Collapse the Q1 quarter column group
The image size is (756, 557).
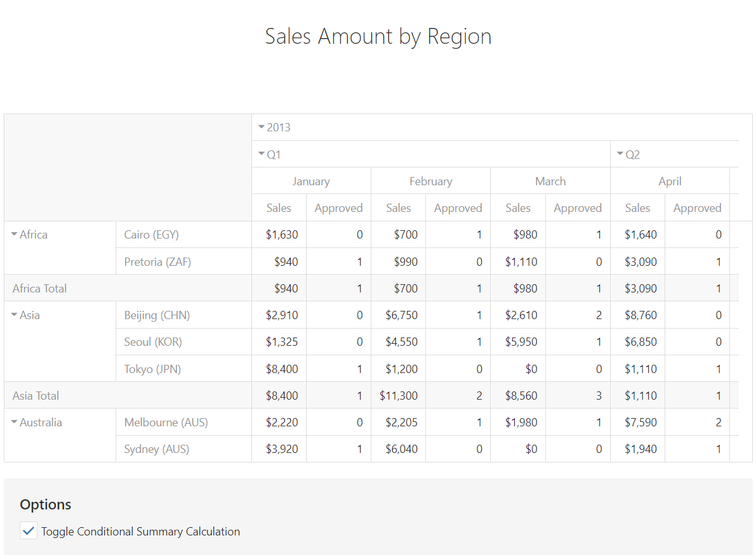point(261,154)
